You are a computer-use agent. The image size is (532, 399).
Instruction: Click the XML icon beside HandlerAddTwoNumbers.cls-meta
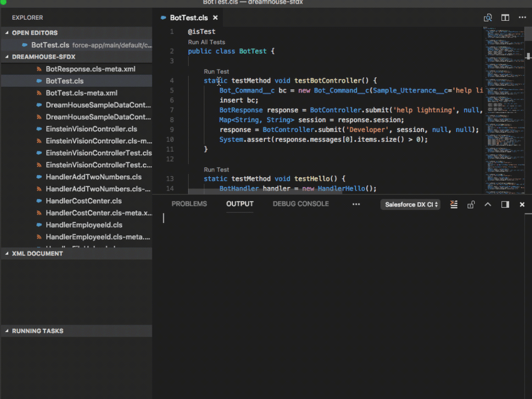click(39, 189)
